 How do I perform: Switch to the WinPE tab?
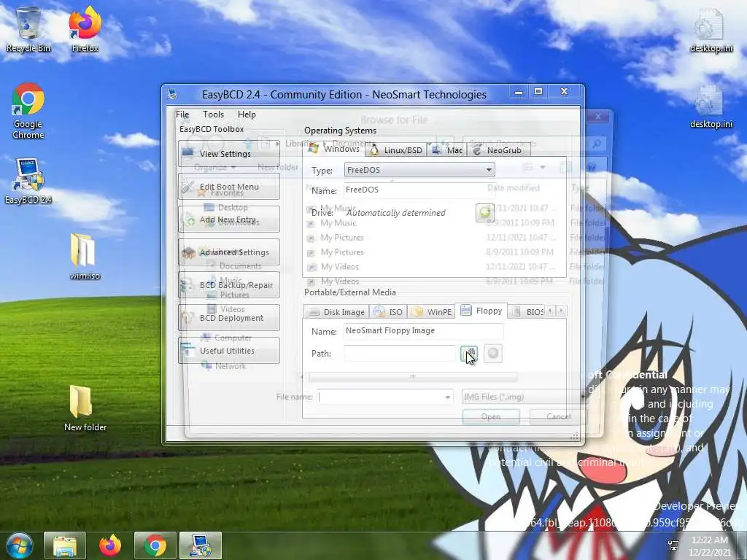431,312
